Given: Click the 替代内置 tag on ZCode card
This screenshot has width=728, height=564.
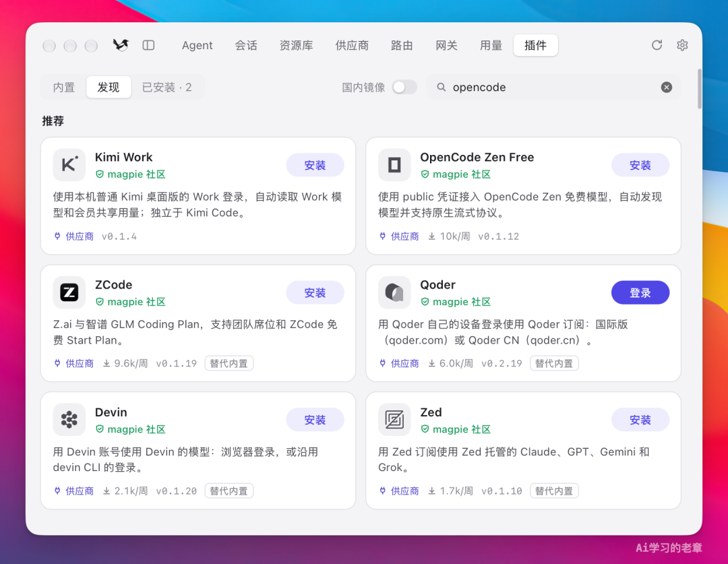Looking at the screenshot, I should pyautogui.click(x=229, y=363).
